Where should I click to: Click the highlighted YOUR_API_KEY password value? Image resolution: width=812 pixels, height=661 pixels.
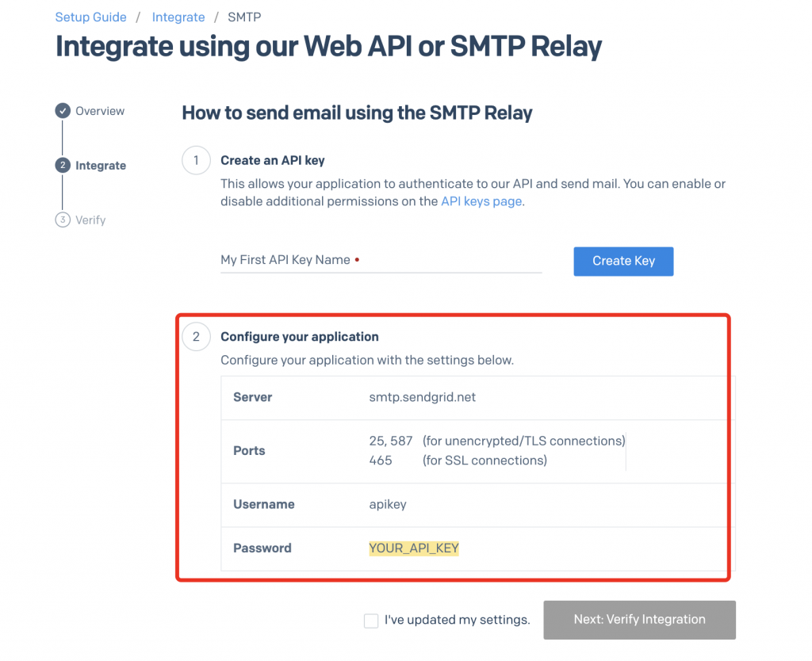tap(414, 548)
